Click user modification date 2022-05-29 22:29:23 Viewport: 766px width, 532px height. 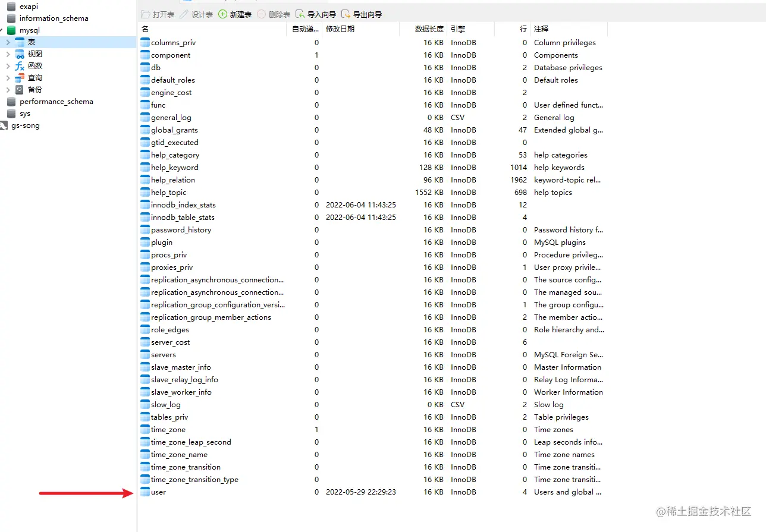361,492
